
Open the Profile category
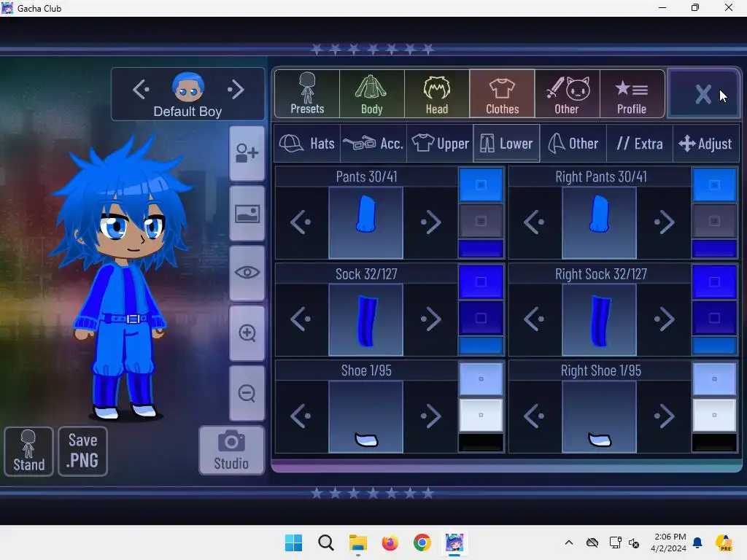point(632,94)
